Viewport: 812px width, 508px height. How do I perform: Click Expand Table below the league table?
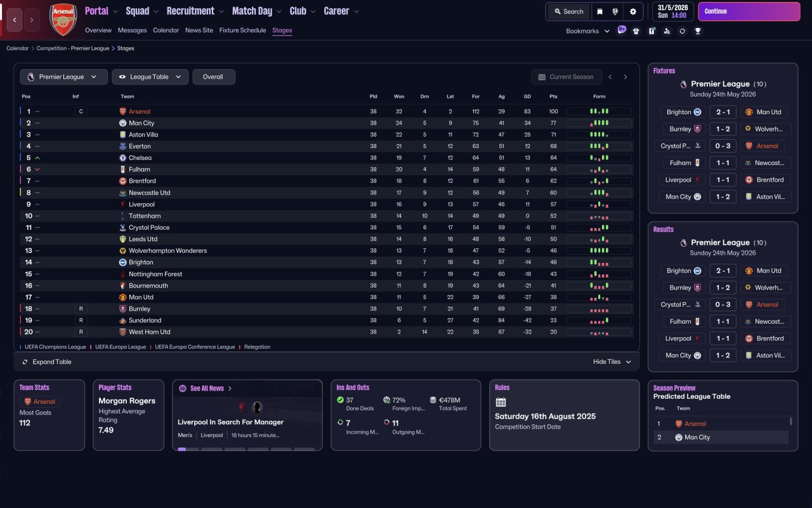pos(47,362)
